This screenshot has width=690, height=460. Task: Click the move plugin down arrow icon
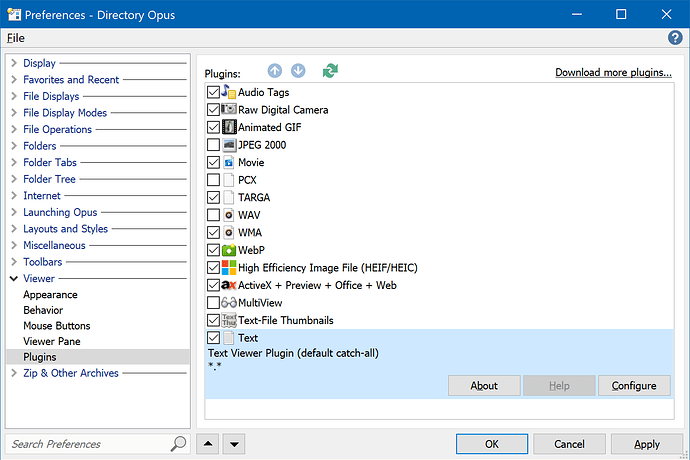pos(298,71)
